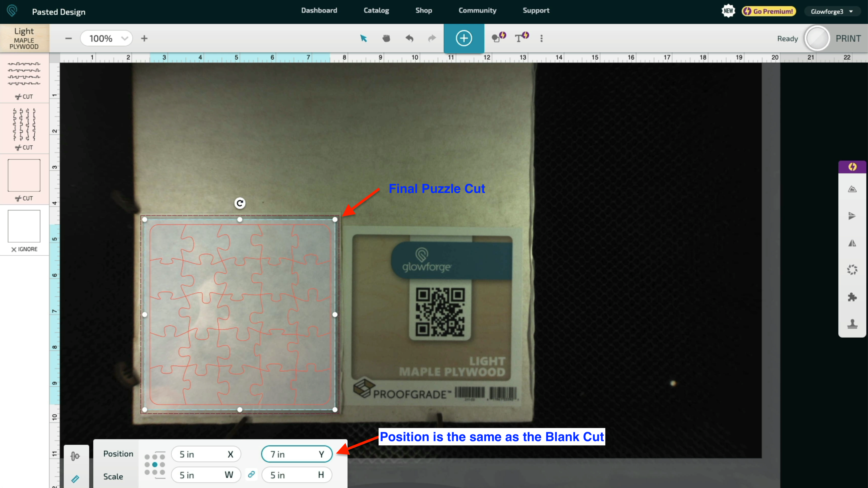Click the undo arrow icon
868x488 pixels.
[x=409, y=38]
